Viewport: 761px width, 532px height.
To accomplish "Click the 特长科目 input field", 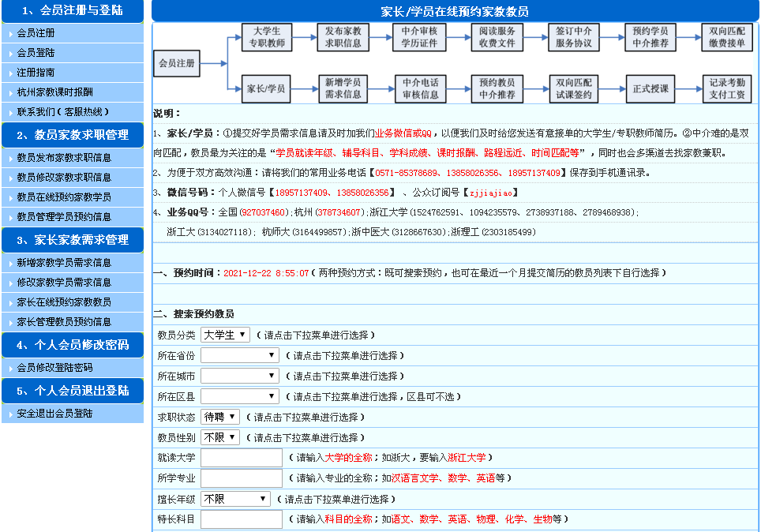I will (x=242, y=519).
